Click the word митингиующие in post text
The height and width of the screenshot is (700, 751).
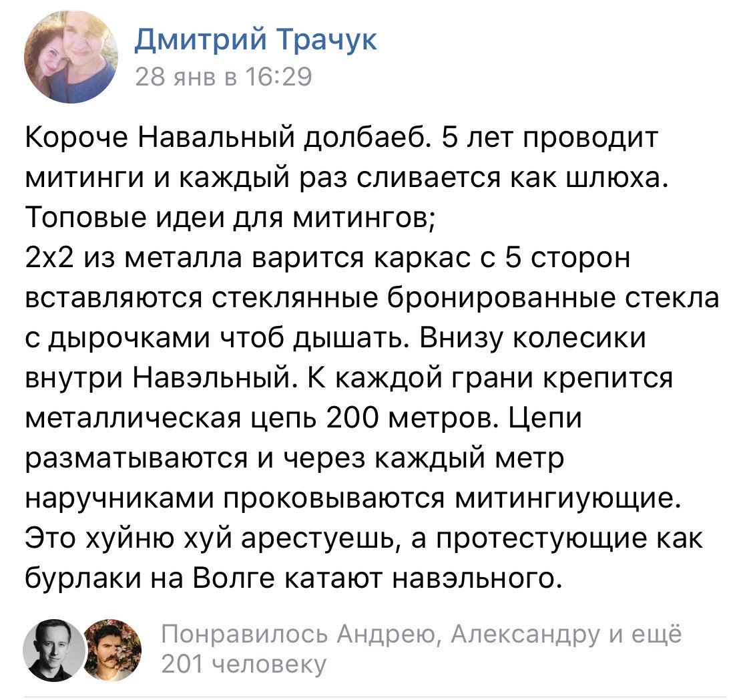pos(567,498)
